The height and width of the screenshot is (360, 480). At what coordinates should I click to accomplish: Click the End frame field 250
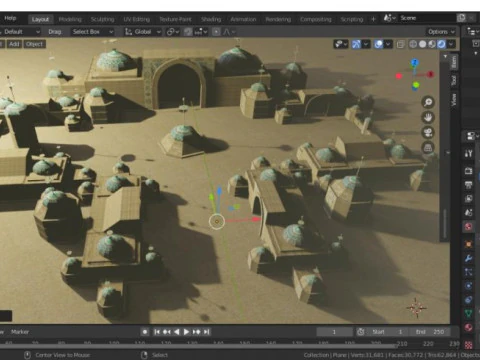431,332
